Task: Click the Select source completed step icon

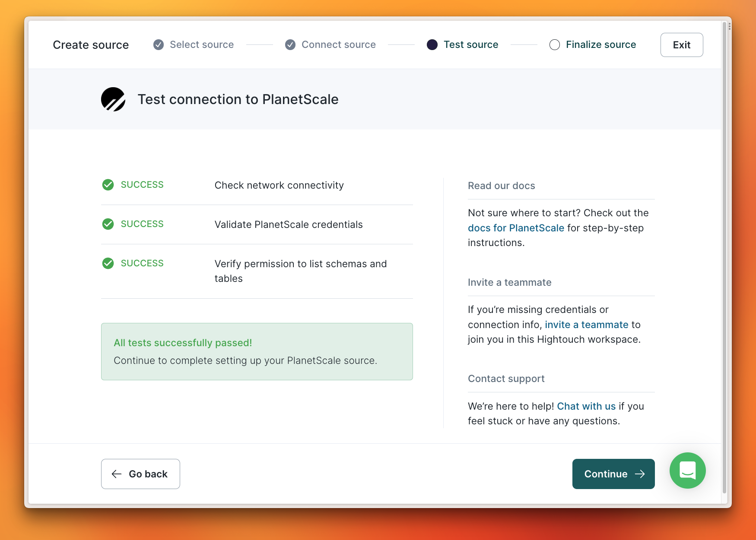Action: click(158, 44)
